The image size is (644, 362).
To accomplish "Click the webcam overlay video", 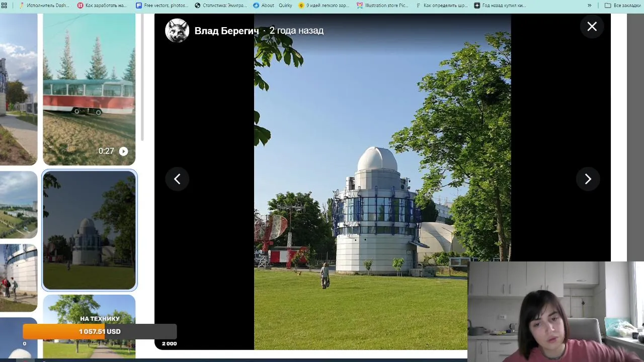I will (x=555, y=312).
